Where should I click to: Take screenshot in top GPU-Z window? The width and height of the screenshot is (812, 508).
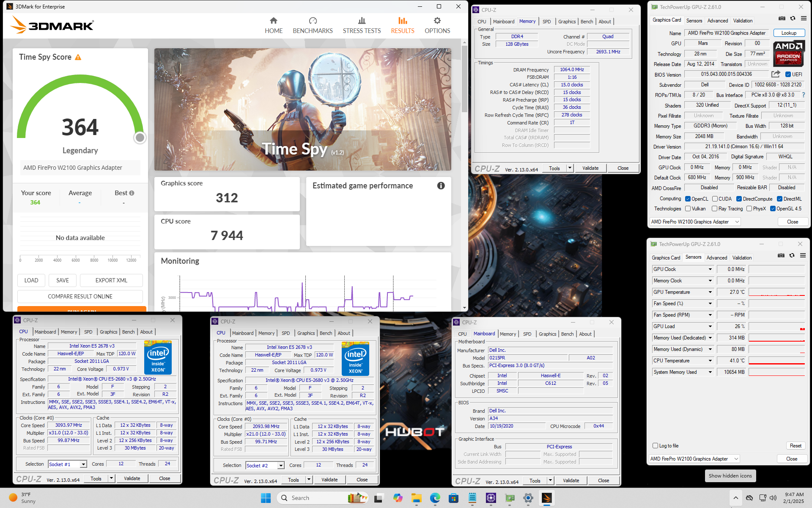(782, 19)
